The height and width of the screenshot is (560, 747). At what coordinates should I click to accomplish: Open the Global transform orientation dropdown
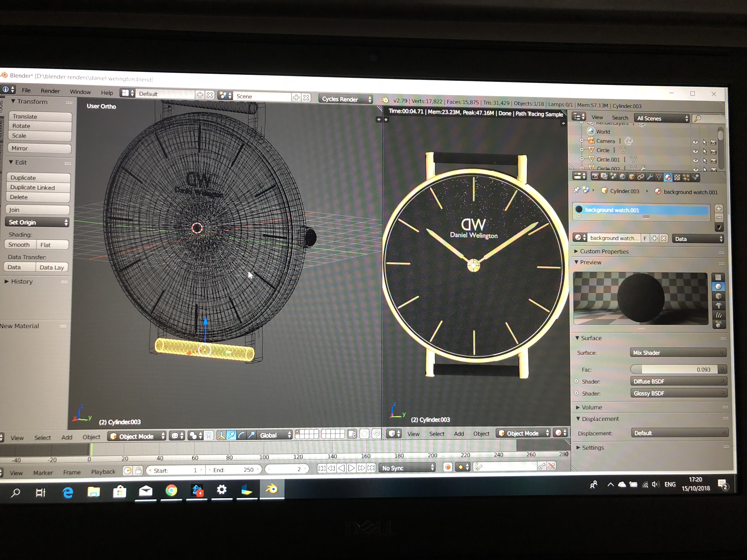click(x=275, y=435)
